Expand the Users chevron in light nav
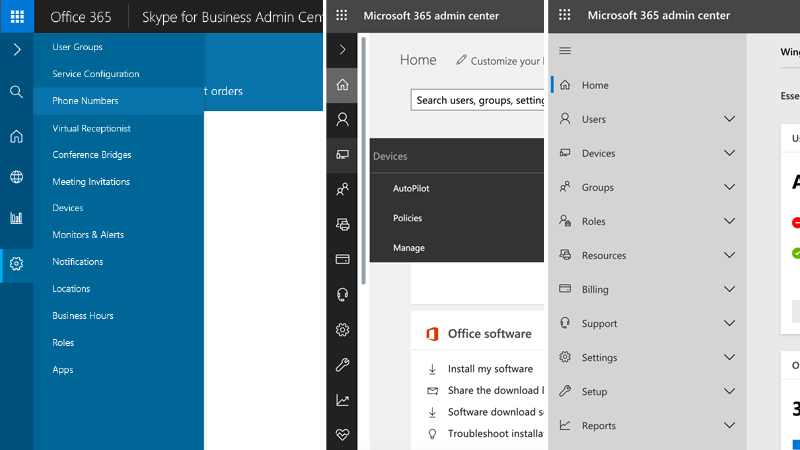800x450 pixels. click(730, 119)
